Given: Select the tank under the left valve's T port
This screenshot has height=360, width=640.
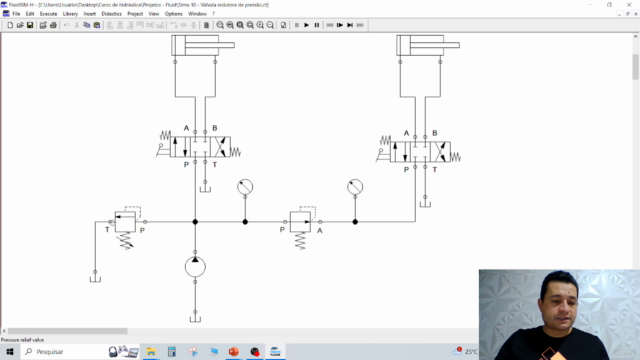Looking at the screenshot, I should tap(205, 189).
